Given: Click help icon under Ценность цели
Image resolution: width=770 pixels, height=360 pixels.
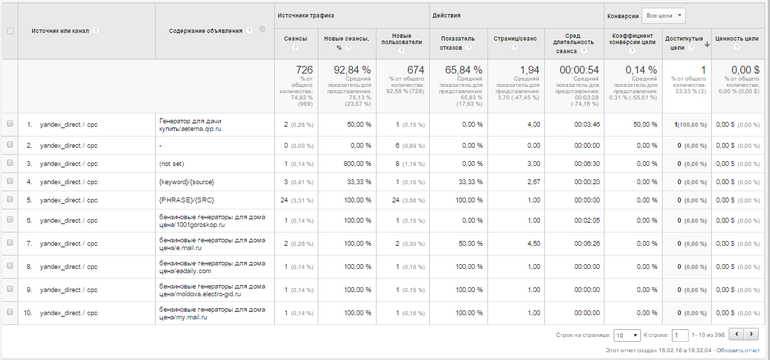Looking at the screenshot, I should click(x=736, y=48).
